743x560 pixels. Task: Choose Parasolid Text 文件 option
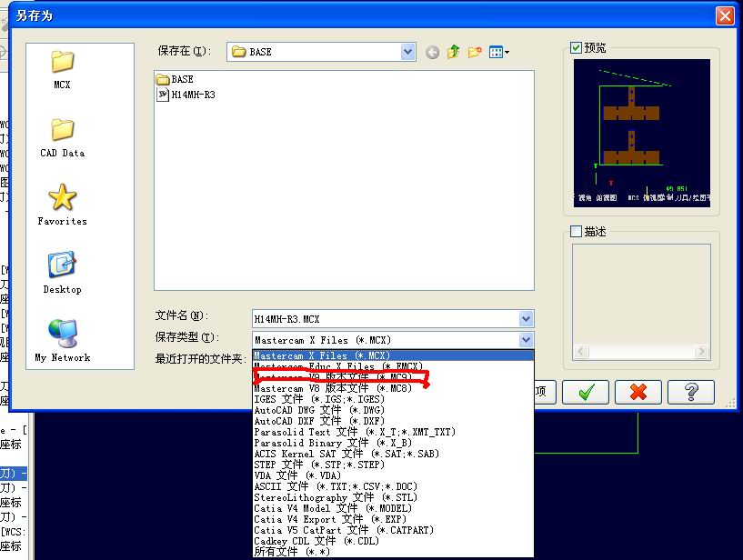(x=393, y=432)
